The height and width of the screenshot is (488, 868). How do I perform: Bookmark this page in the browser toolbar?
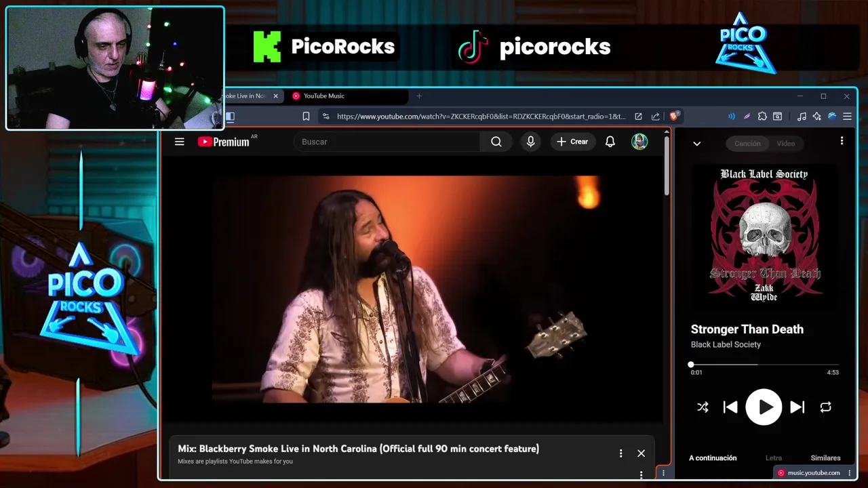[x=306, y=117]
